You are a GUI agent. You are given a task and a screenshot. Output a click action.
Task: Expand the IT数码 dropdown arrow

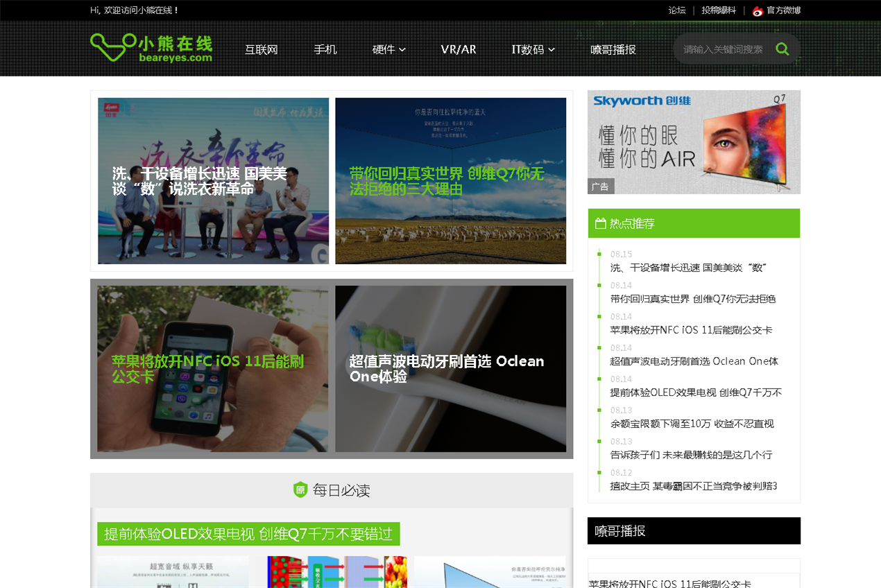pyautogui.click(x=551, y=50)
